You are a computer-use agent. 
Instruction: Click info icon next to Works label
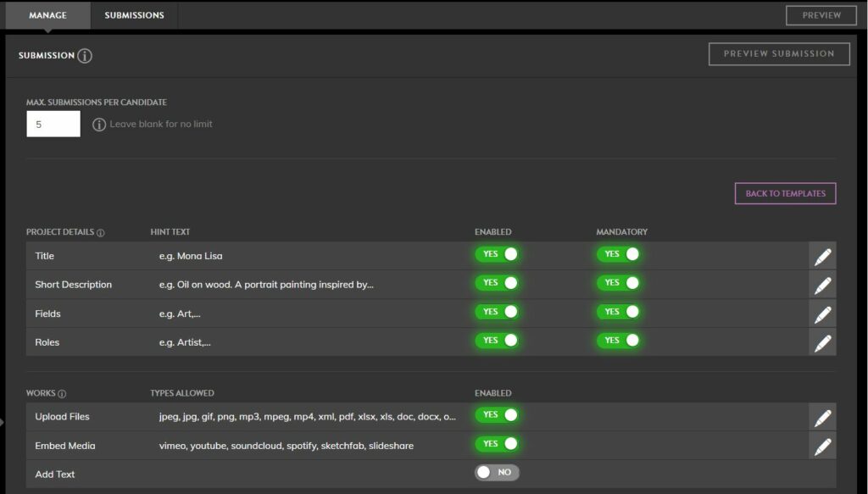(x=62, y=394)
